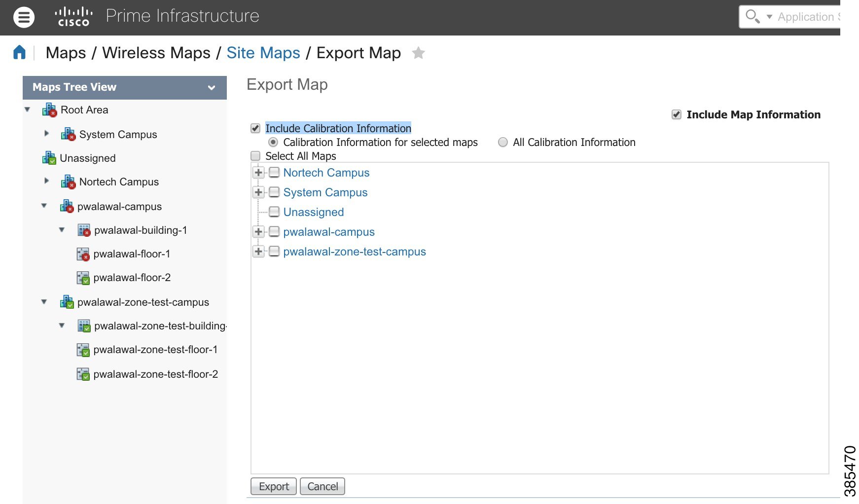Image resolution: width=859 pixels, height=504 pixels.
Task: Select Unassigned label in left tree
Action: click(x=88, y=158)
